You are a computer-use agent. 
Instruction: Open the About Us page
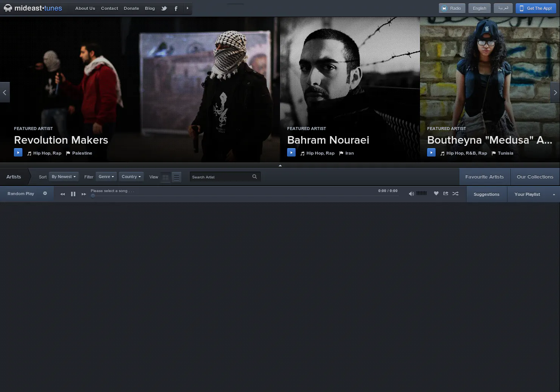coord(85,8)
